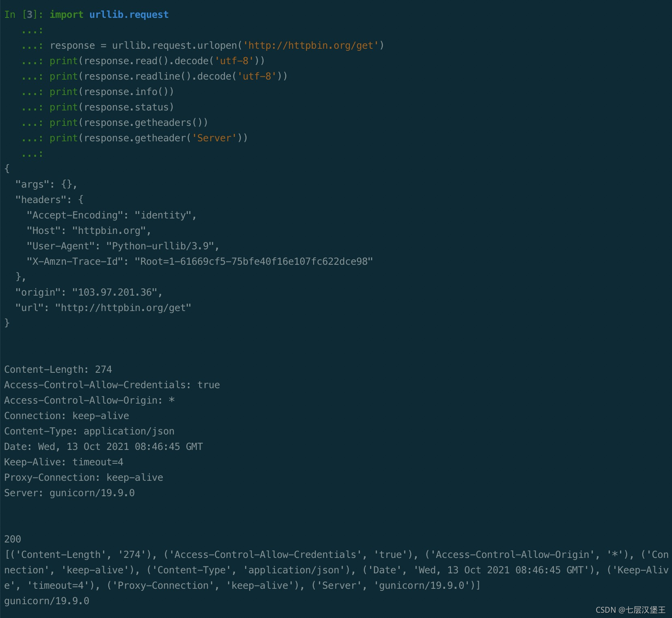Click the "Accept-Encoding": "identity" line
672x618 pixels.
tap(112, 215)
